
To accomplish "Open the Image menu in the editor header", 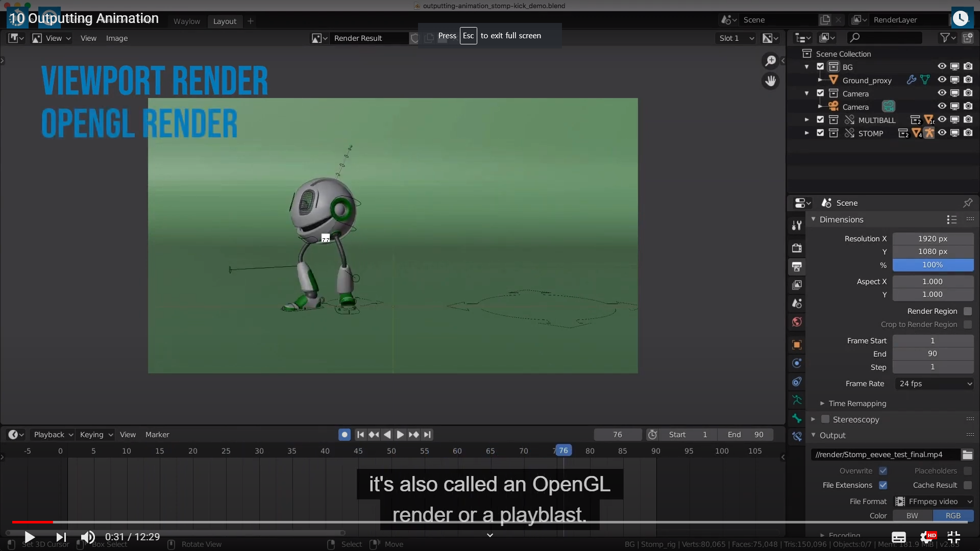I will point(116,38).
